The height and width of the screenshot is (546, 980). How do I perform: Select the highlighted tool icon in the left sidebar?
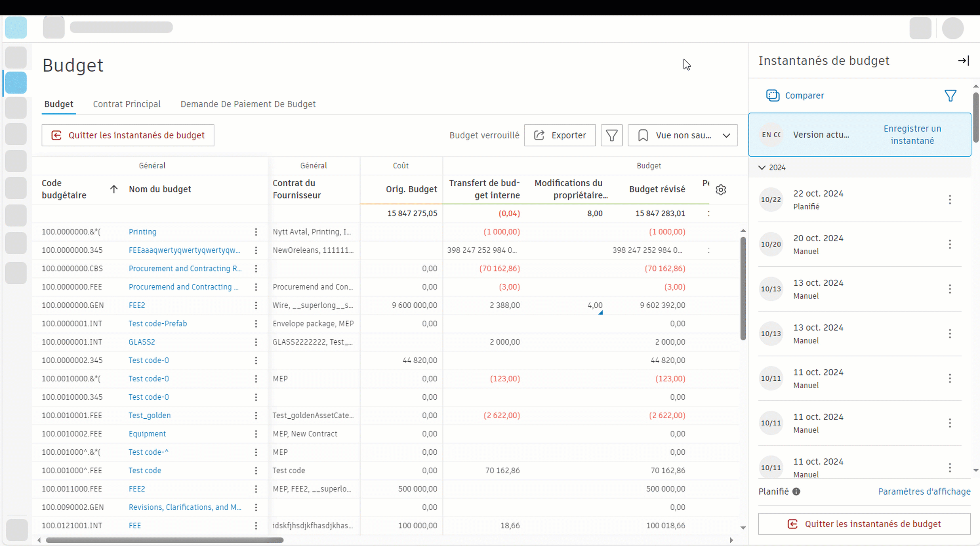tap(16, 83)
